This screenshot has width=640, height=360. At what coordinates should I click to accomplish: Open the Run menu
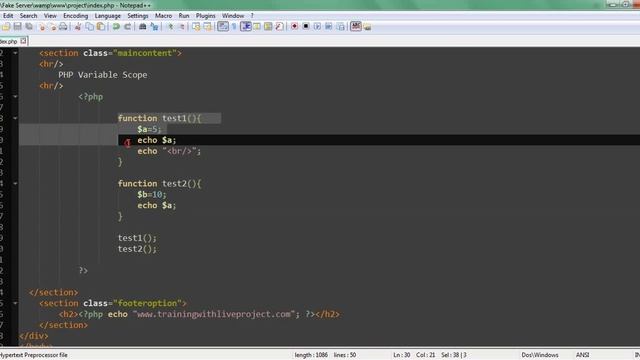click(184, 16)
